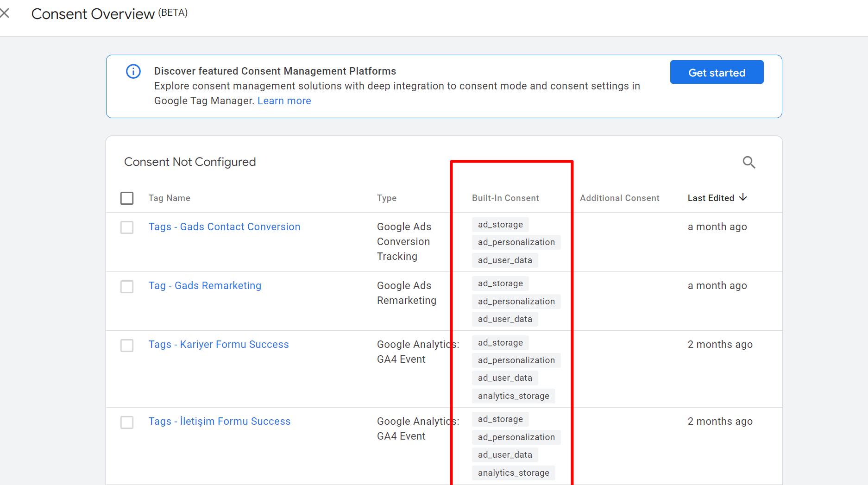Viewport: 868px width, 485px height.
Task: Open Tags - İletişim Formu Success tag
Action: click(x=220, y=422)
